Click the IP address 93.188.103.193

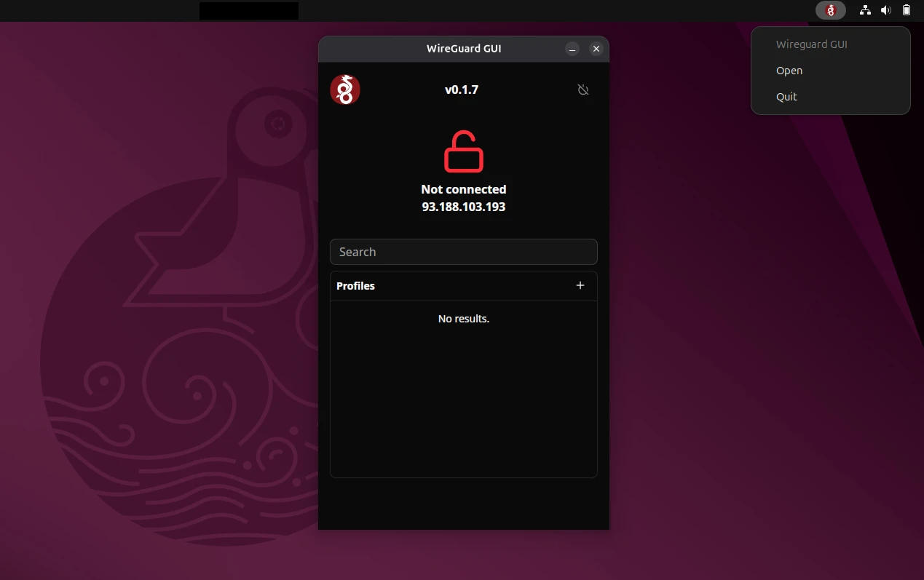point(464,207)
